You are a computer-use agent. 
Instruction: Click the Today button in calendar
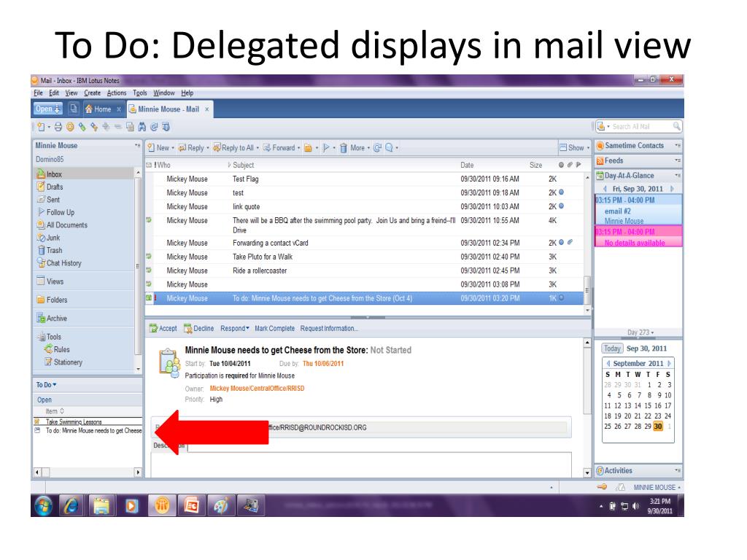(x=612, y=349)
